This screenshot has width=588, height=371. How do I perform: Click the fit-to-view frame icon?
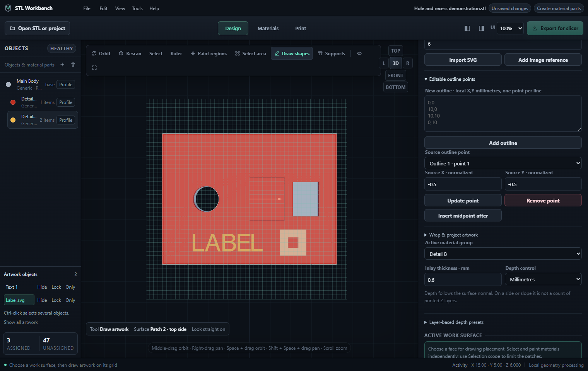94,68
